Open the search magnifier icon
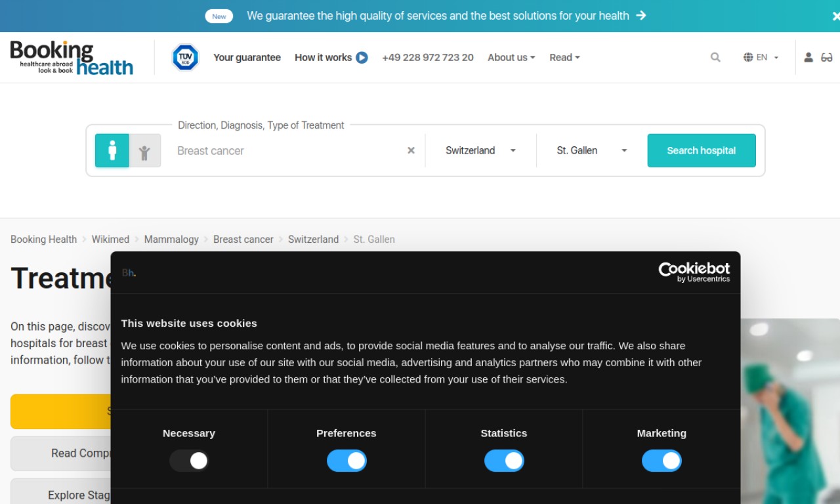 pos(715,58)
